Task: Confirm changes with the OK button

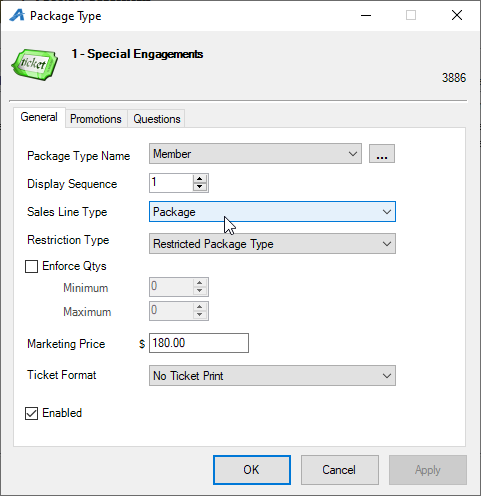Action: 252,470
